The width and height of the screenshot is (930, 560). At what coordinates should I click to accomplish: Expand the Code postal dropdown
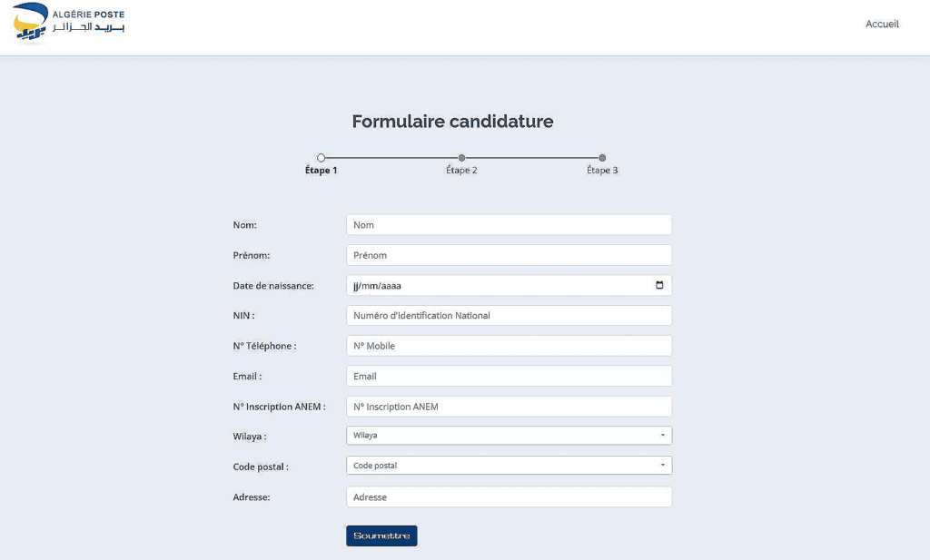(x=509, y=466)
